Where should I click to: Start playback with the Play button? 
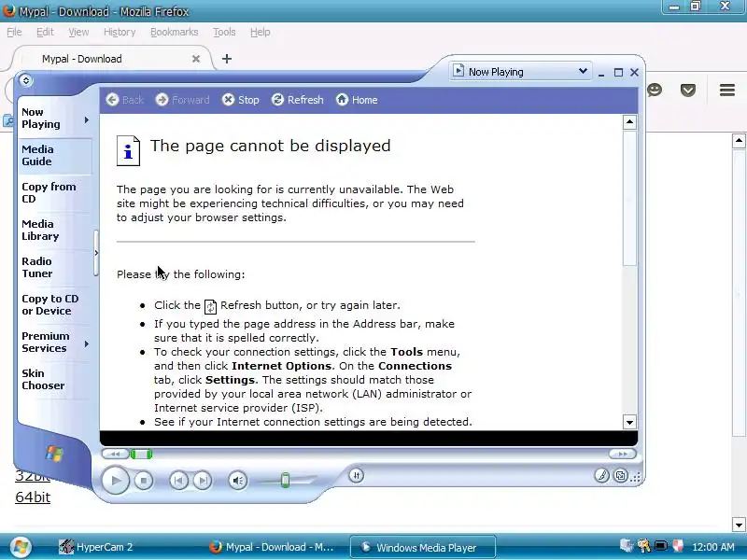point(115,481)
